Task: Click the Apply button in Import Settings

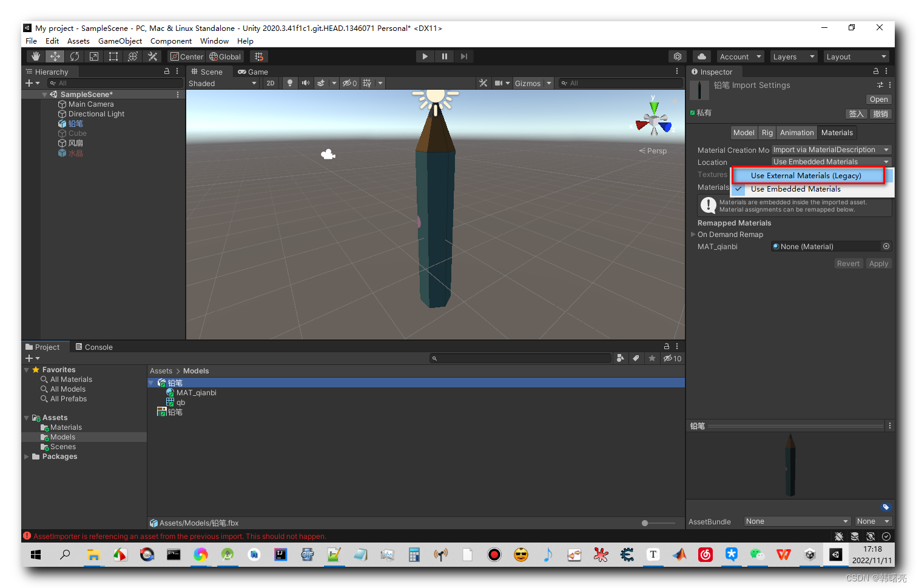Action: 878,263
